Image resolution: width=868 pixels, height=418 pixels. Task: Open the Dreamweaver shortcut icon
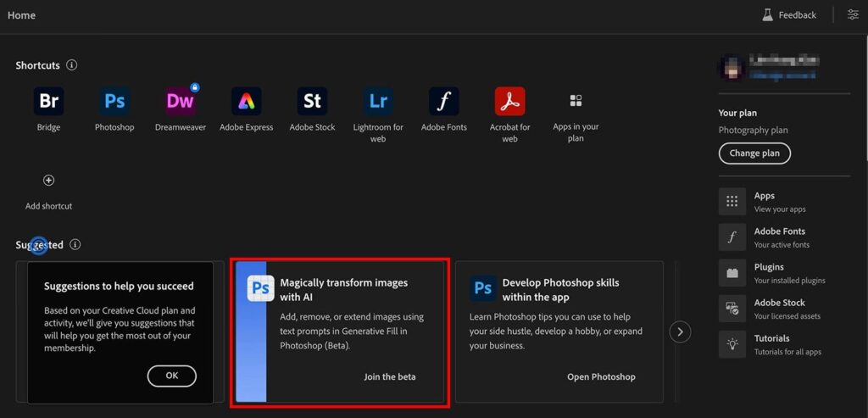tap(180, 102)
